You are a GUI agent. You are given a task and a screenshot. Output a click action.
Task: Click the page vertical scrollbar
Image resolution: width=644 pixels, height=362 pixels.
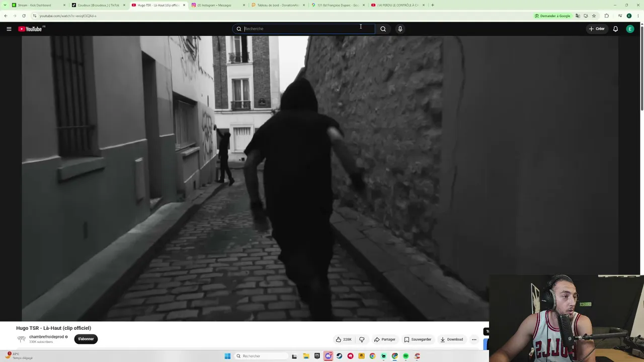coord(642,68)
